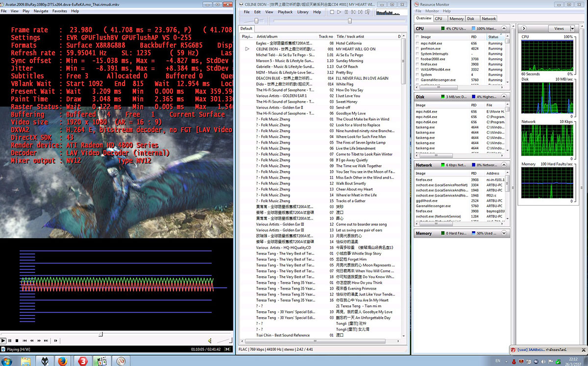Sort CPU processes by PID column
The width and height of the screenshot is (588, 366).
(x=478, y=37)
